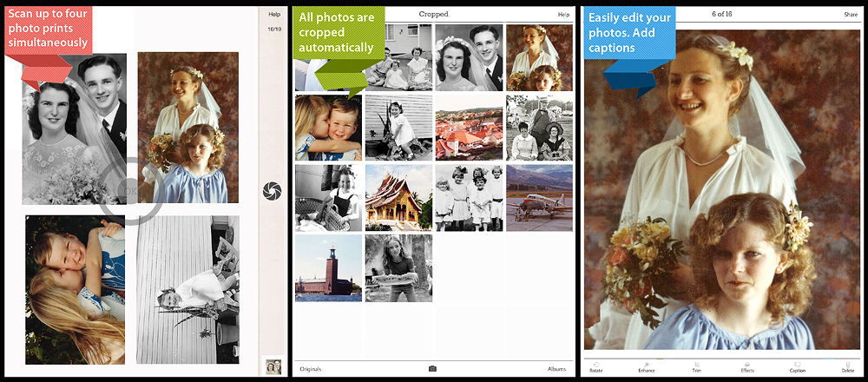Open Albums from gallery footer
Screen dimensions: 868x382
click(557, 369)
